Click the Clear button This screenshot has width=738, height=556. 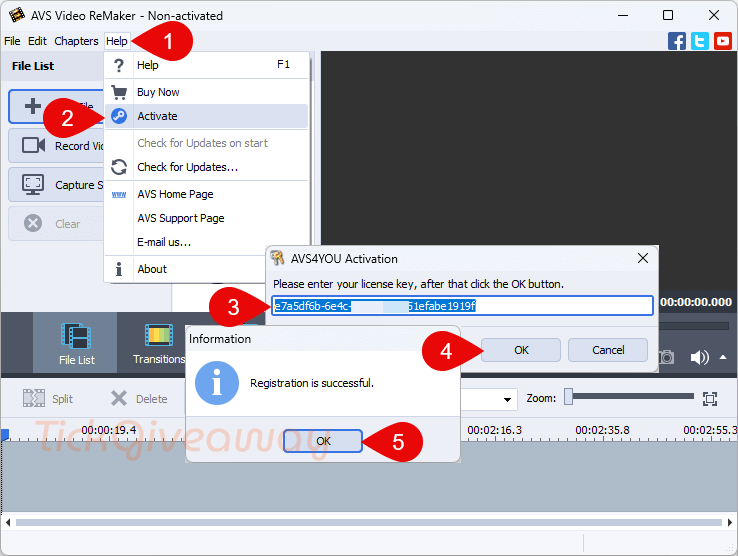pyautogui.click(x=56, y=224)
